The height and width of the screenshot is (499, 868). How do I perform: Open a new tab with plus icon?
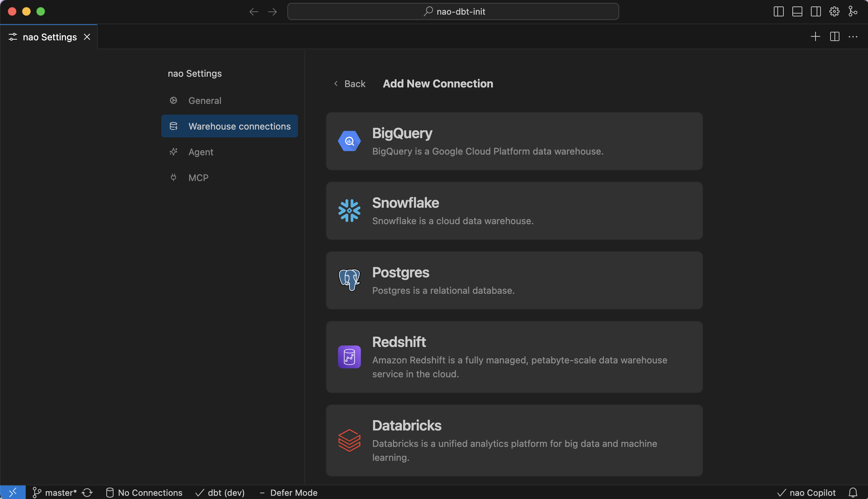tap(816, 36)
